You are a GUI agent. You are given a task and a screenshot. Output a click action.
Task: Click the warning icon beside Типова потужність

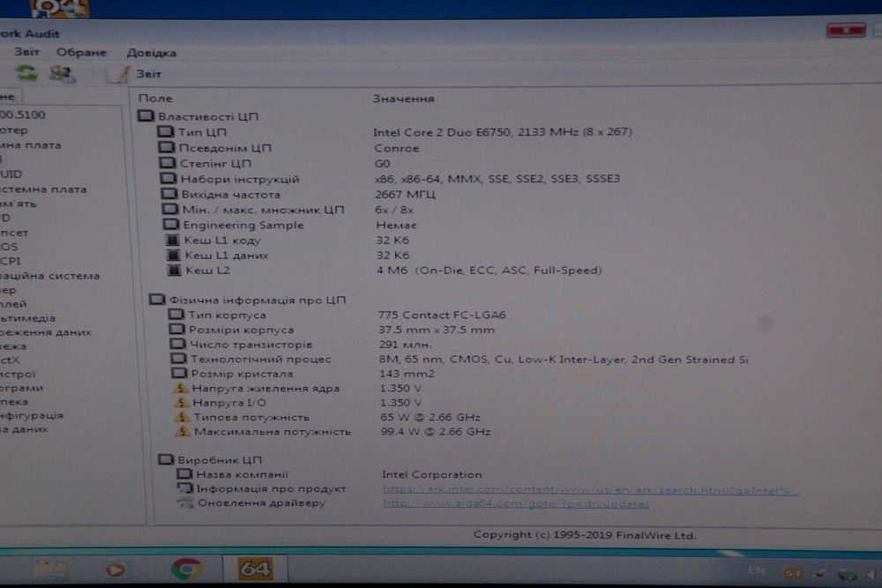[183, 417]
